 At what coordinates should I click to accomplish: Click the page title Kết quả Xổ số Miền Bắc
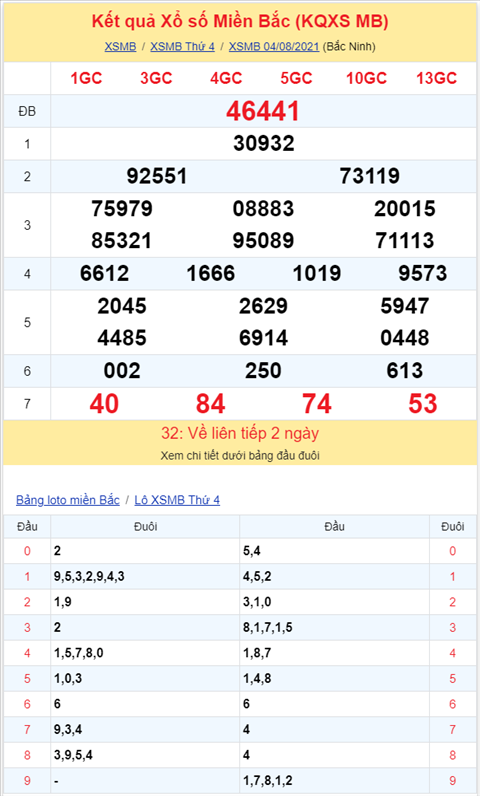pyautogui.click(x=240, y=21)
